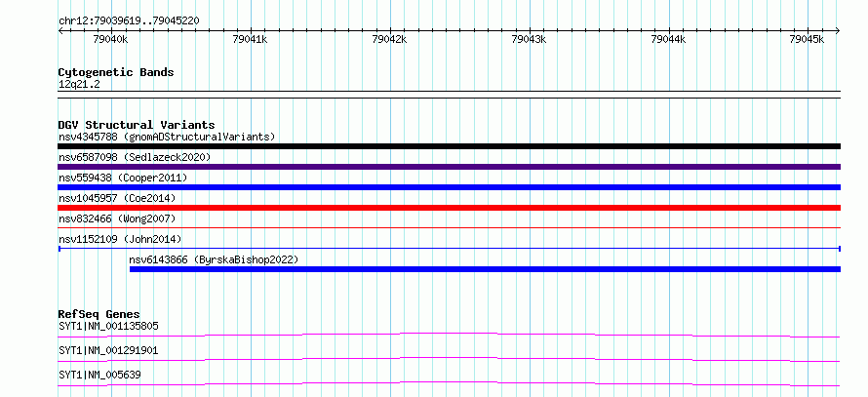The height and width of the screenshot is (397, 868).
Task: Select the nsv6587098 Sedlazeck2020 label
Action: 135,157
